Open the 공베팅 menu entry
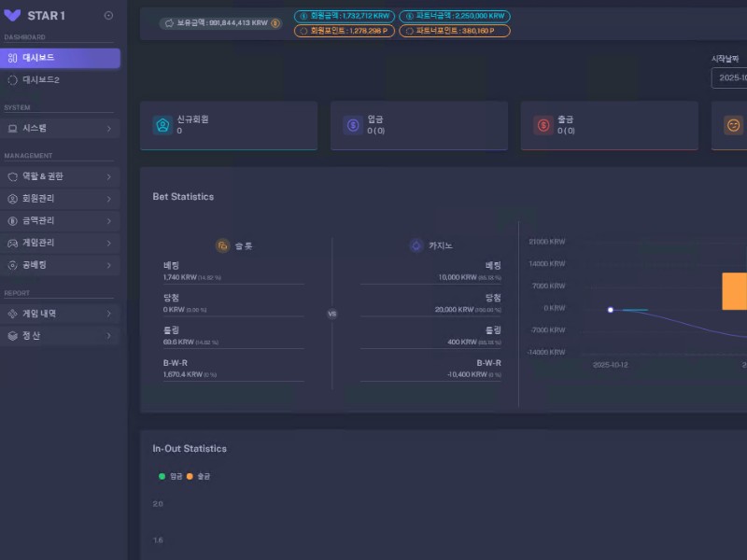This screenshot has width=747, height=560. [60, 265]
